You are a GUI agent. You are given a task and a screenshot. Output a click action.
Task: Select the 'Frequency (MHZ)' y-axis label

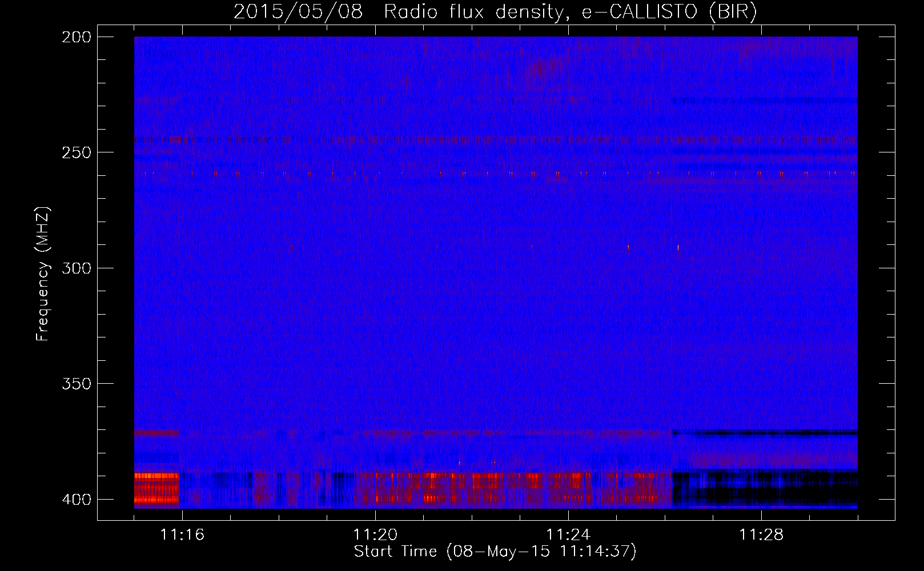point(42,274)
